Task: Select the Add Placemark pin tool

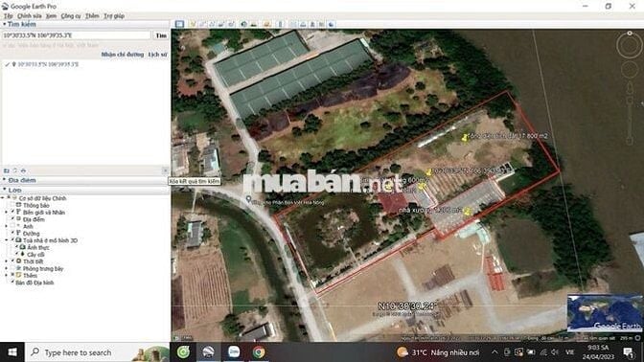Action: click(193, 24)
